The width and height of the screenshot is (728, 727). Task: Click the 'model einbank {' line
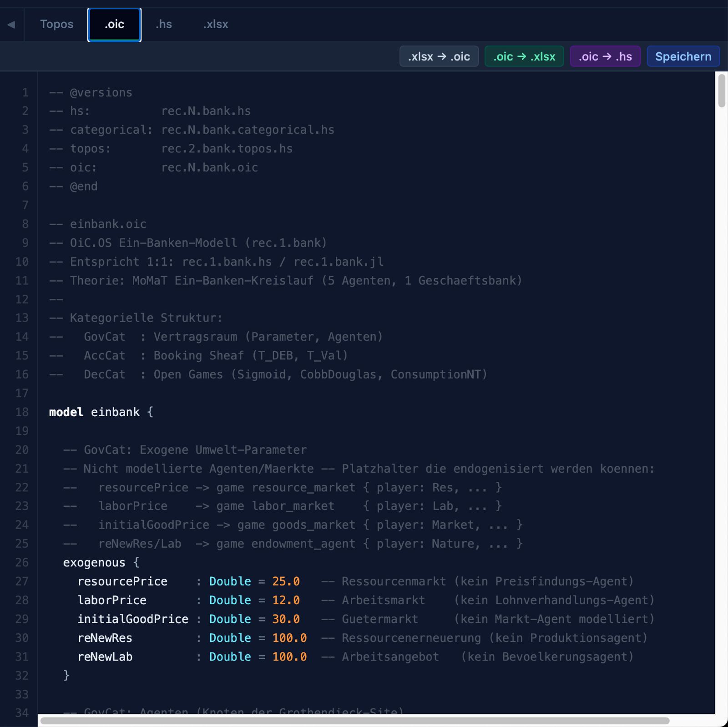101,412
